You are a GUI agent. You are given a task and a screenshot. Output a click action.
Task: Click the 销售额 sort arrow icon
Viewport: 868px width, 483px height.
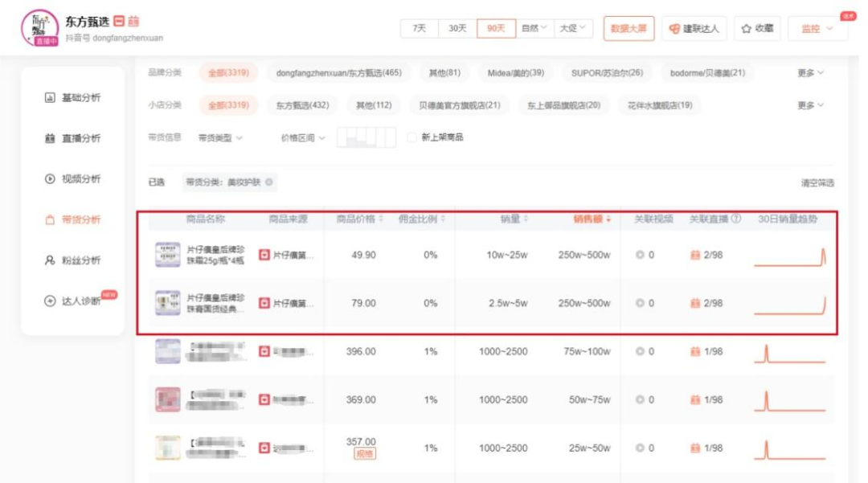pyautogui.click(x=608, y=219)
